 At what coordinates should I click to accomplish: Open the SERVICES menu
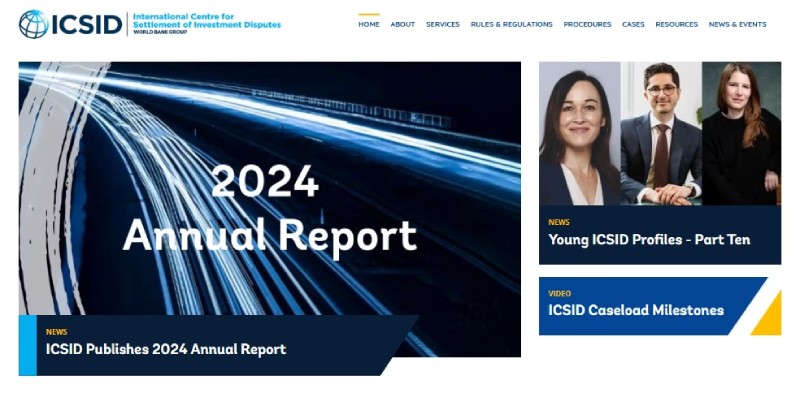coord(443,24)
